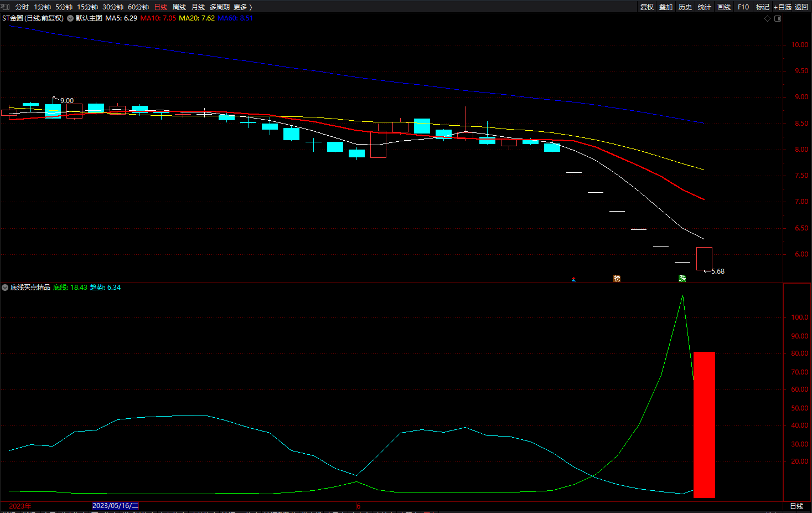Click 标记 to mark the stock
Screen dimensions: 812x513
762,7
